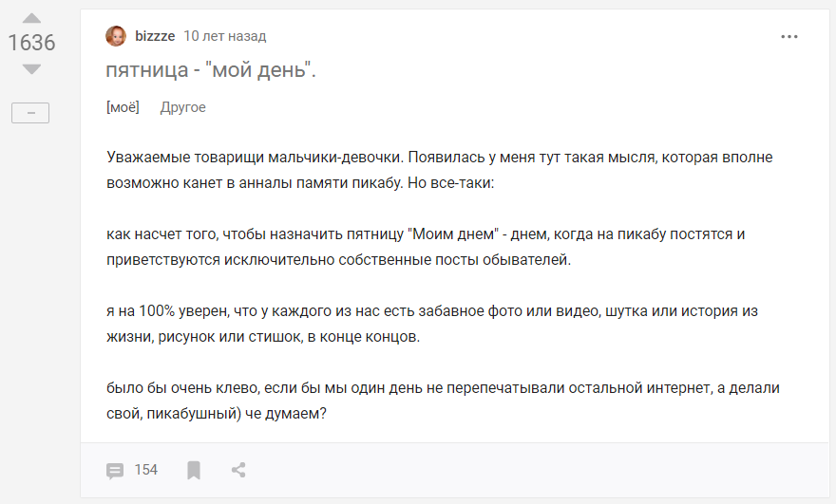Viewport: 836px width, 504px height.
Task: Collapse the post with the minus button
Action: (30, 113)
